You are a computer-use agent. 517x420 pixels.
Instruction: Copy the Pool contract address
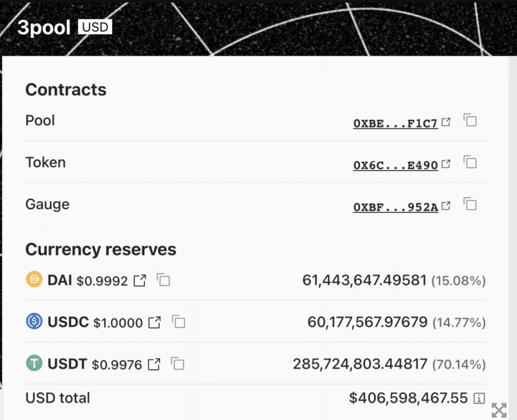coord(470,120)
